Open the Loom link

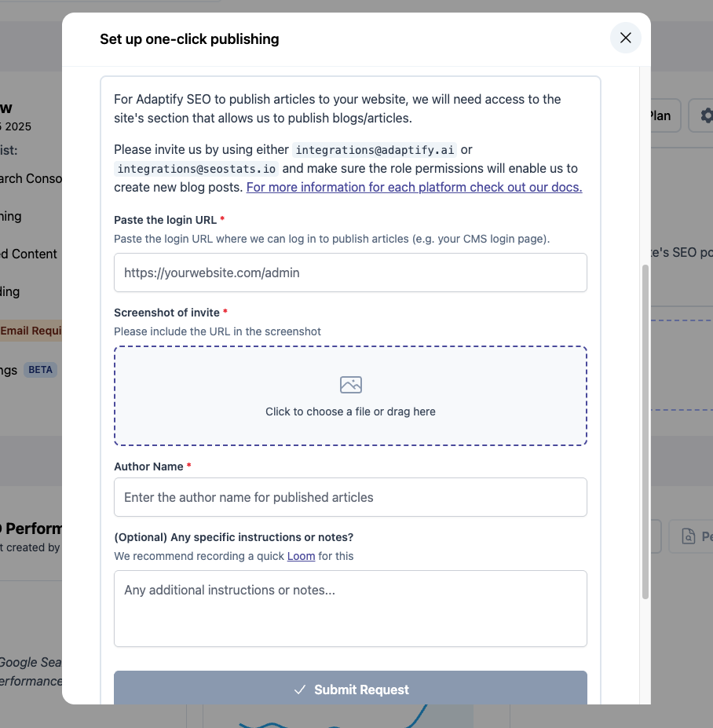click(x=301, y=556)
